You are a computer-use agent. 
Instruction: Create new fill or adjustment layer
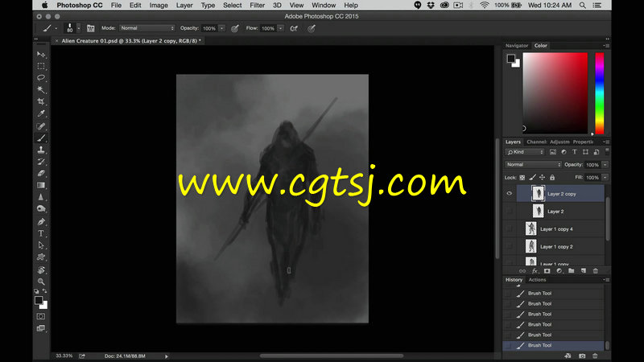pos(559,271)
